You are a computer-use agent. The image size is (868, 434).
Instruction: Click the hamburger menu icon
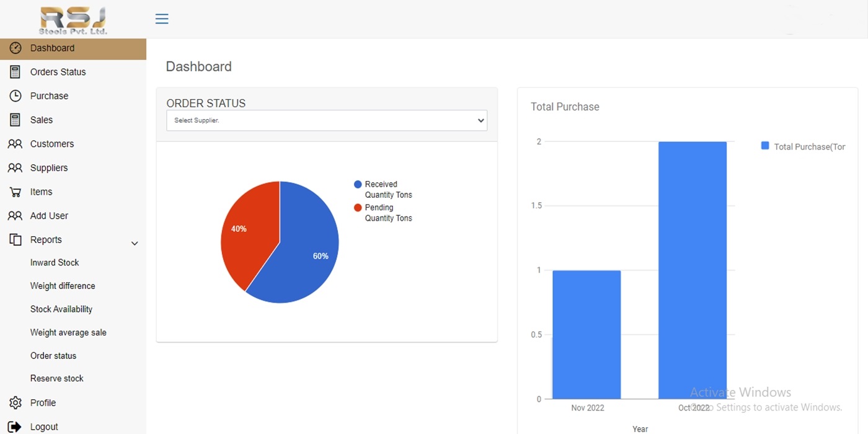(162, 19)
